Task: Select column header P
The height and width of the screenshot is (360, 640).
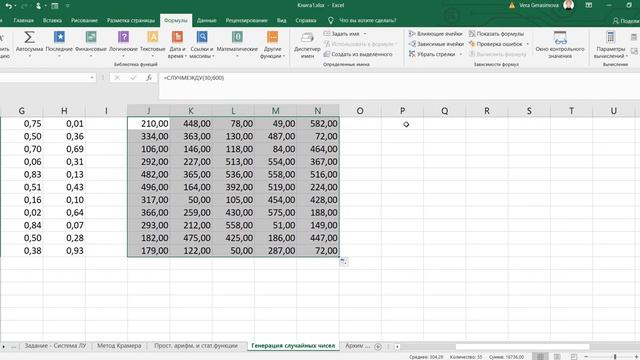Action: (x=402, y=111)
